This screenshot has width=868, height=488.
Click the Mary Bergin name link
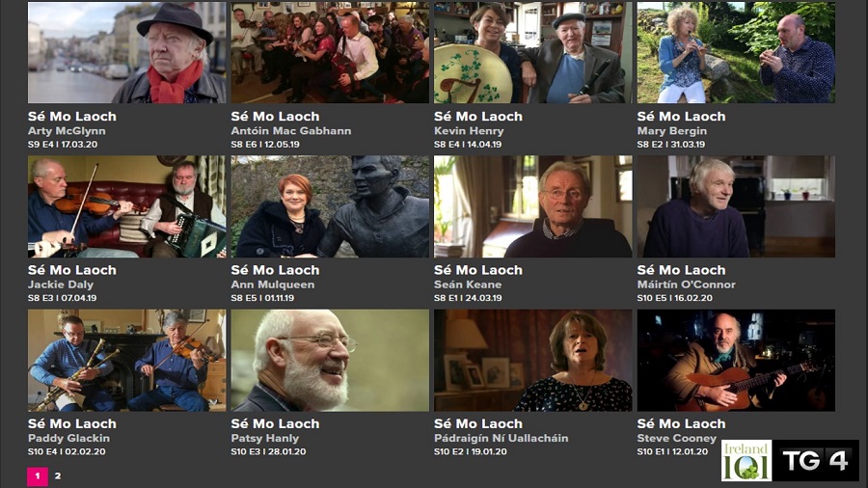pyautogui.click(x=671, y=131)
